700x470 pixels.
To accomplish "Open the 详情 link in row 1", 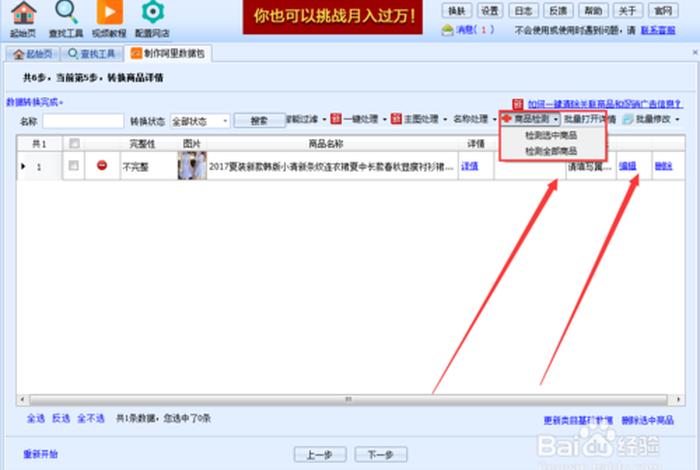I will (x=470, y=166).
